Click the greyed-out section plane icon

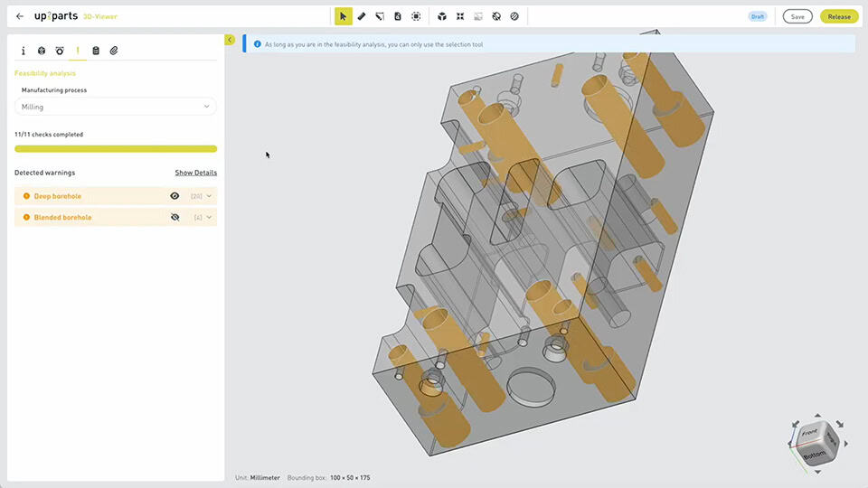(x=478, y=16)
